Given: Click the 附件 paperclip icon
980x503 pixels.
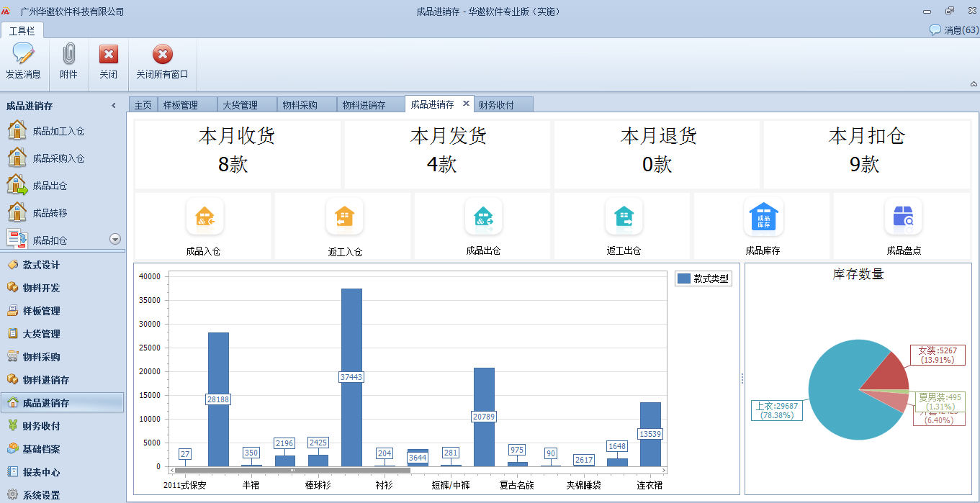Looking at the screenshot, I should [x=69, y=54].
